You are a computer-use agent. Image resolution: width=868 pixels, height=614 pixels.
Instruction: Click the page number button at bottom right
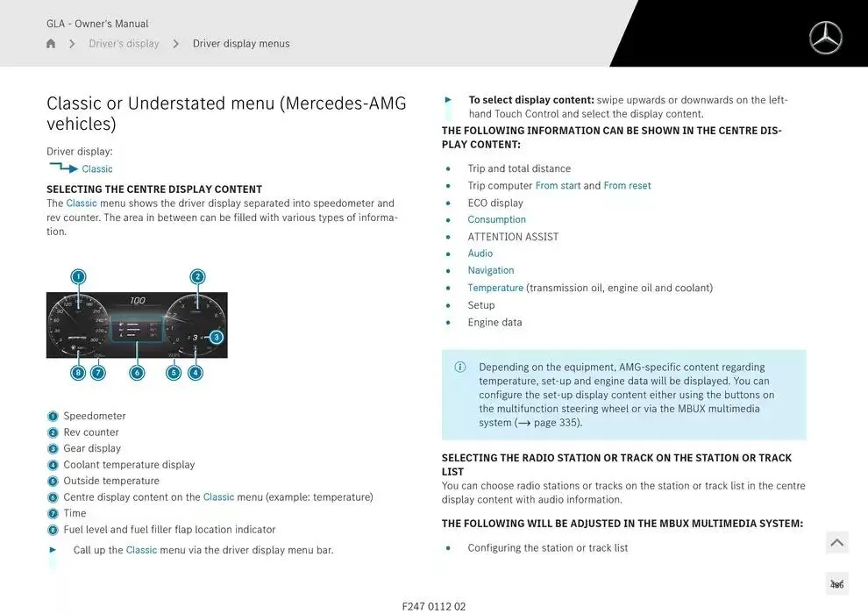pyautogui.click(x=836, y=584)
